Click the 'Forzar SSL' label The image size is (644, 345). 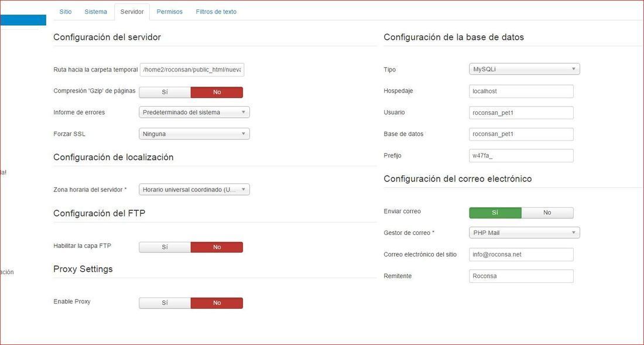[70, 134]
